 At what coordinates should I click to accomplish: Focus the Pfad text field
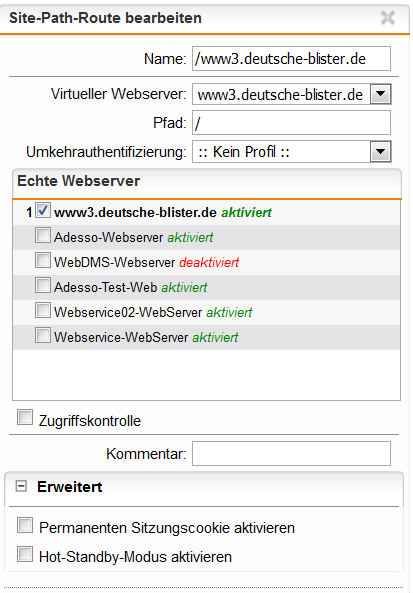[291, 123]
